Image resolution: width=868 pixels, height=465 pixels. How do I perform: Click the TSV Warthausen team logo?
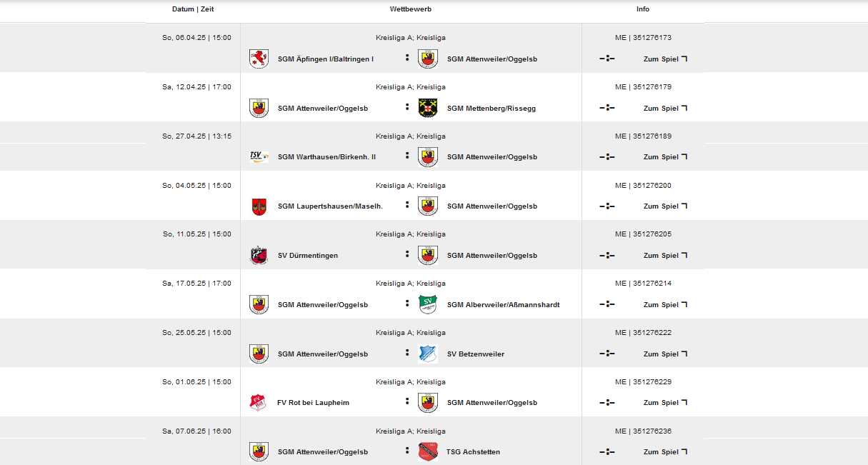click(259, 156)
